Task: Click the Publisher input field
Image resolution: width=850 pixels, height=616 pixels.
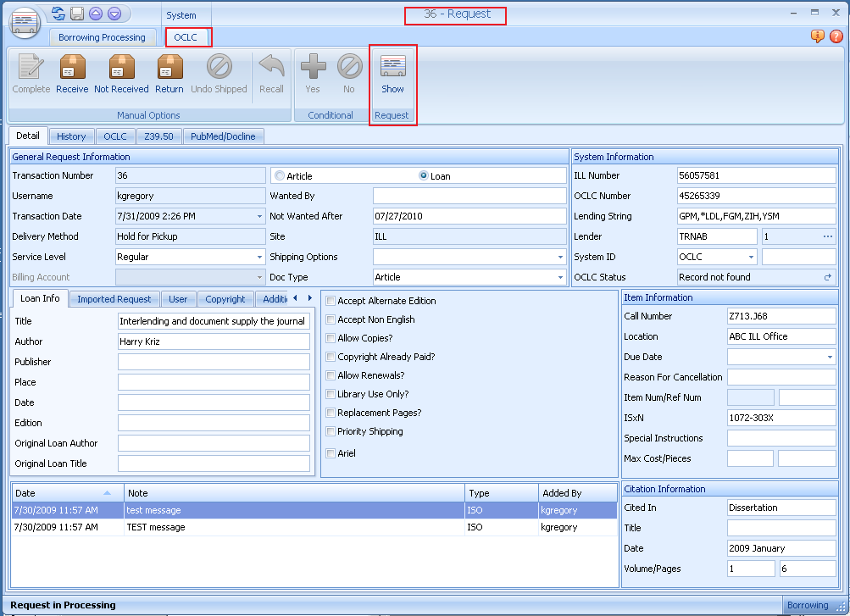Action: [x=214, y=362]
